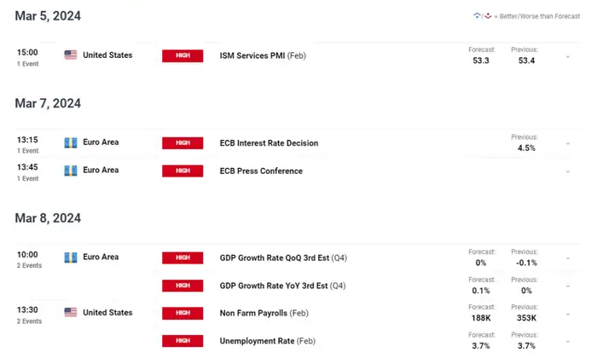
Task: Click the HIGH impact badge for ISM Services PMI
Action: pos(182,55)
